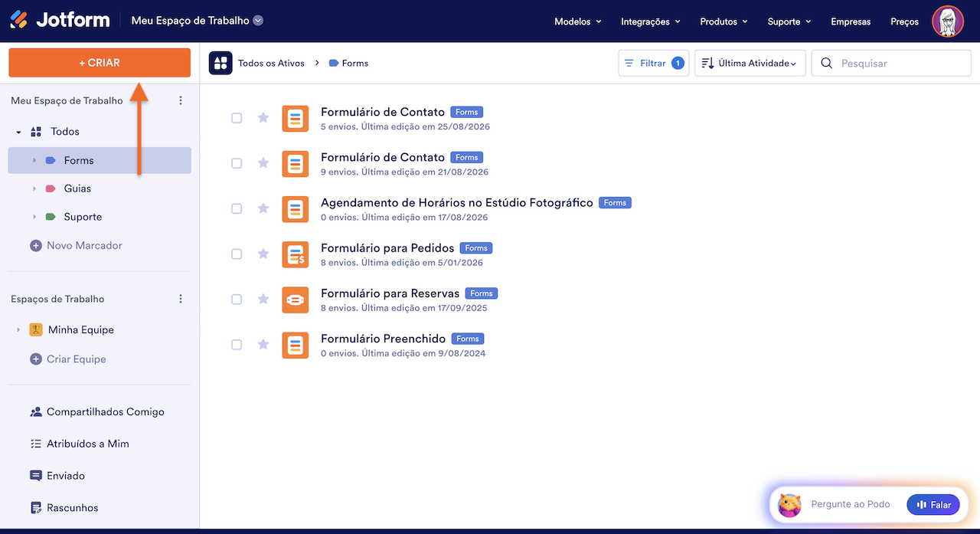Click the Minha Equipe trophy icon

35,329
